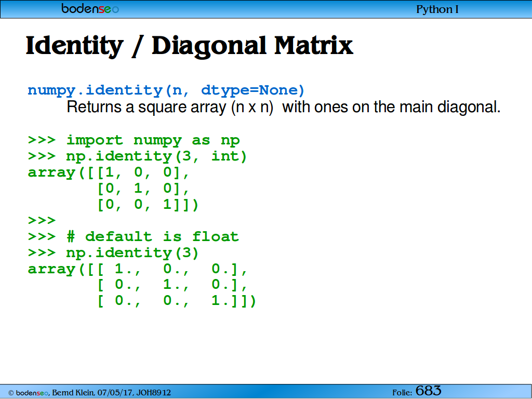Click the 'np.identity(3, int)' code line
This screenshot has height=399, width=532.
(137, 156)
